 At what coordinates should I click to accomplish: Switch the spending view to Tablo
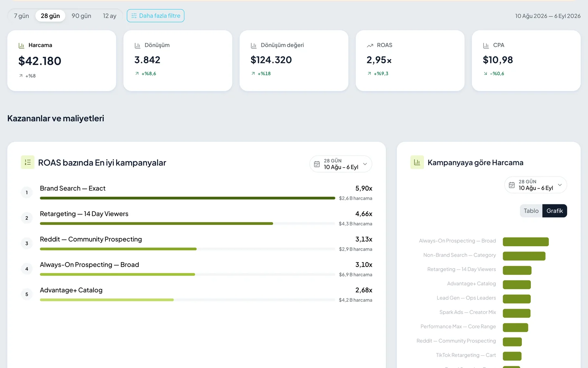(531, 211)
